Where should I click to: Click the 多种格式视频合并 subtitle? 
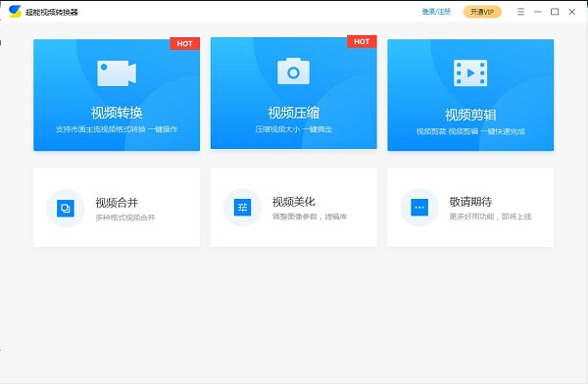coord(125,217)
